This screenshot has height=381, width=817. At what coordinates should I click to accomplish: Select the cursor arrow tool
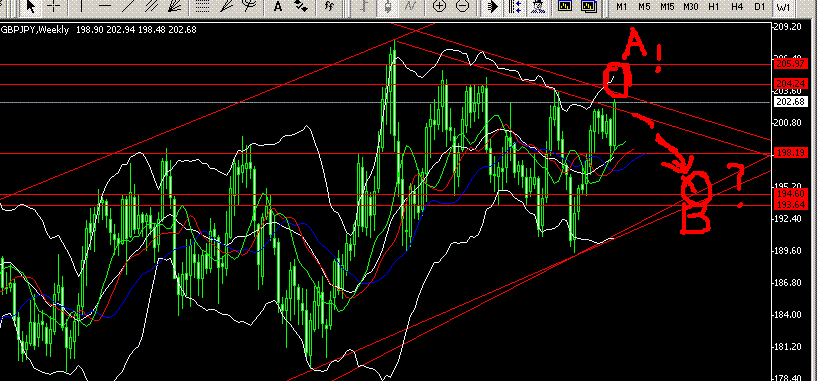pos(31,6)
